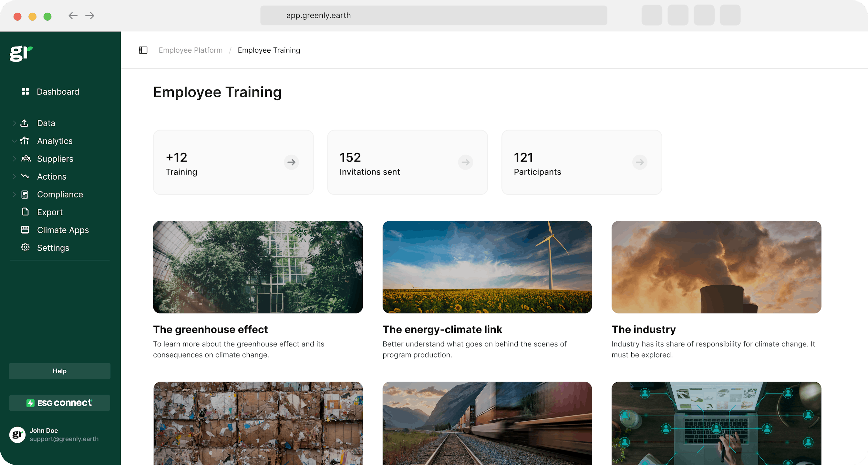Open Settings from the sidebar
This screenshot has height=465, width=868.
click(x=53, y=248)
